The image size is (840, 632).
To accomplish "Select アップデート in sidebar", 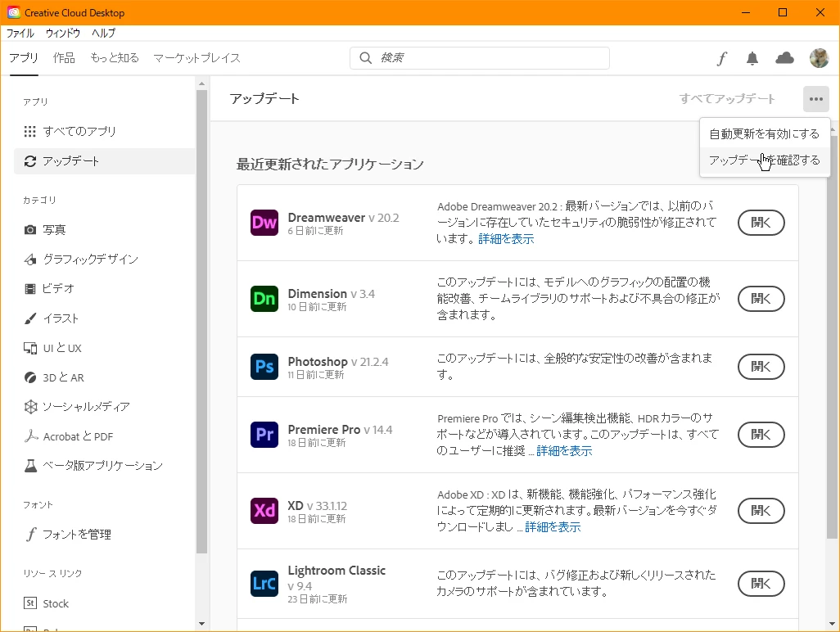I will point(105,161).
